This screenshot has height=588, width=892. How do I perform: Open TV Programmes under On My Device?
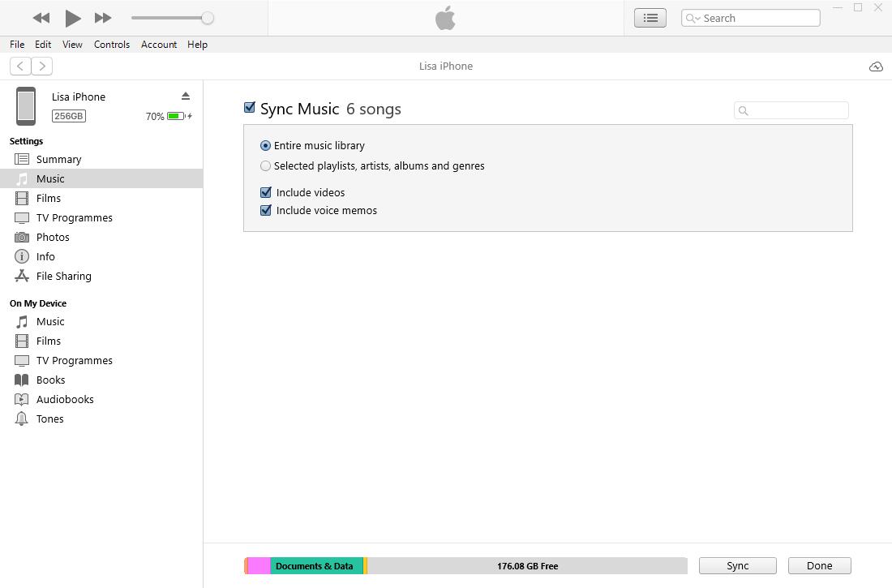[x=101, y=360]
